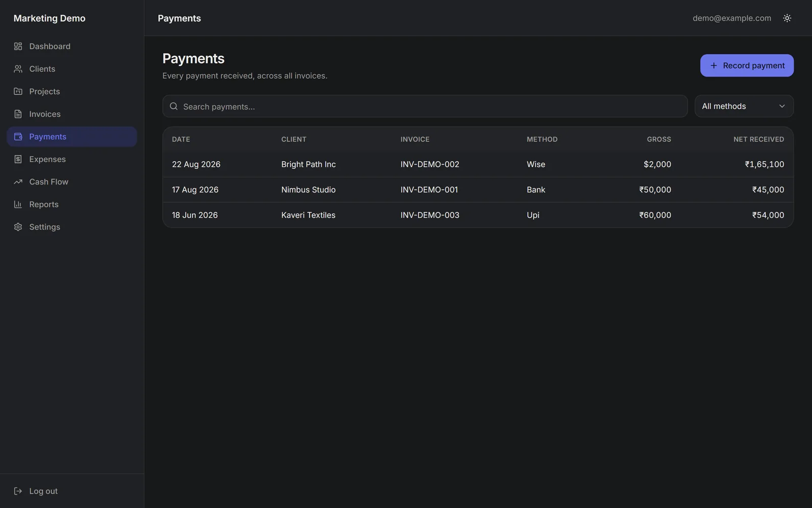
Task: Open the Projects section
Action: [x=72, y=91]
